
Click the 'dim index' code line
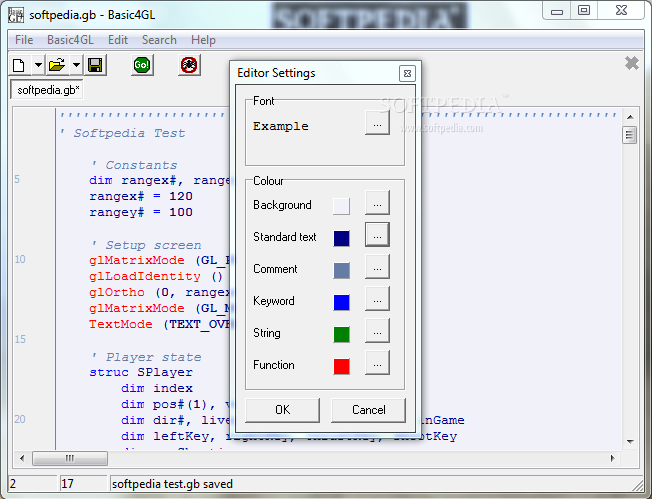pos(157,388)
